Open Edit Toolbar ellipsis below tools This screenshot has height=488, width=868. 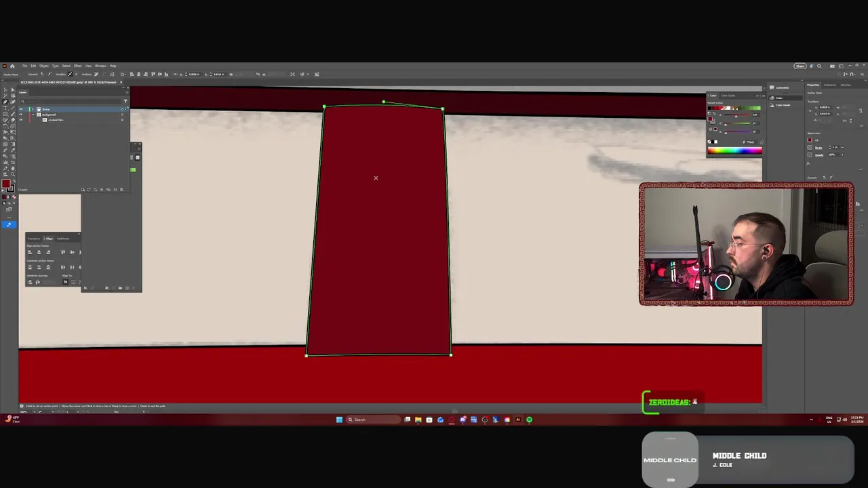(x=9, y=218)
